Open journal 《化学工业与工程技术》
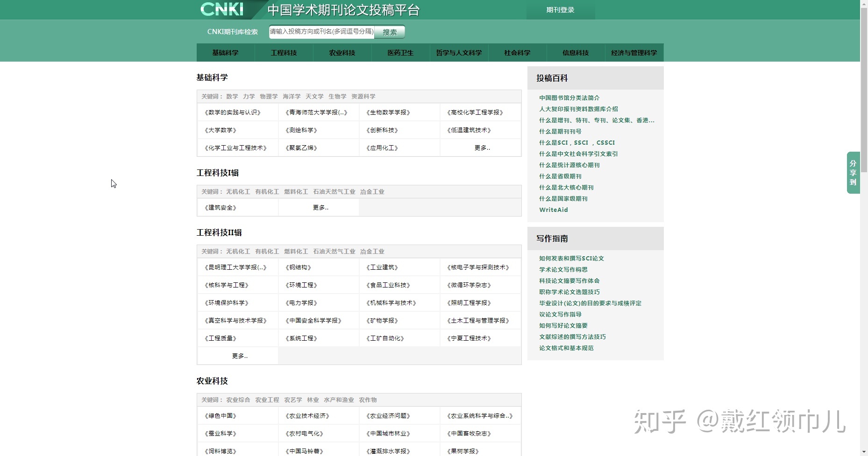The image size is (868, 456). coord(235,148)
